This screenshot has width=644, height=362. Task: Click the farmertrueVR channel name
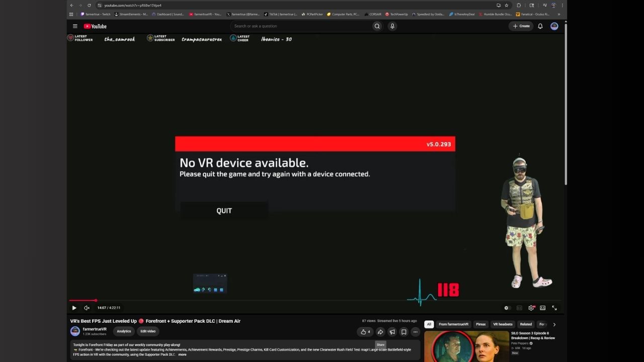click(95, 329)
